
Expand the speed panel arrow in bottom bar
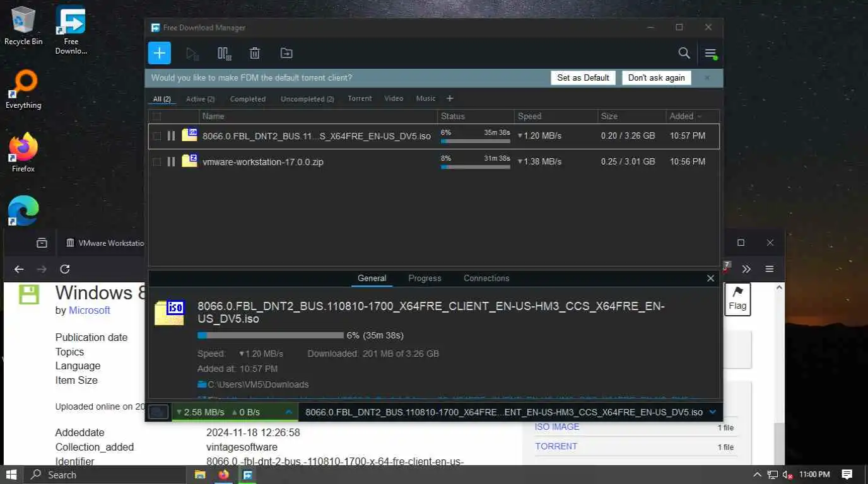tap(289, 412)
